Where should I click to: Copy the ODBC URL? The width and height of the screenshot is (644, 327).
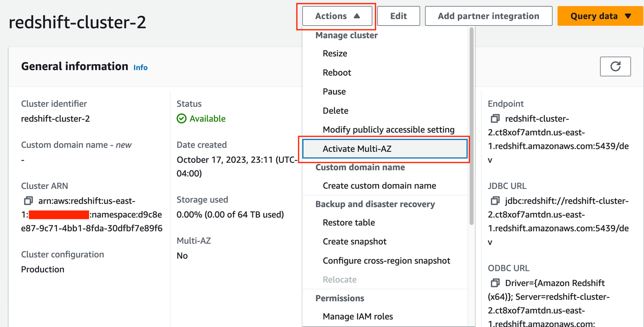pyautogui.click(x=495, y=283)
